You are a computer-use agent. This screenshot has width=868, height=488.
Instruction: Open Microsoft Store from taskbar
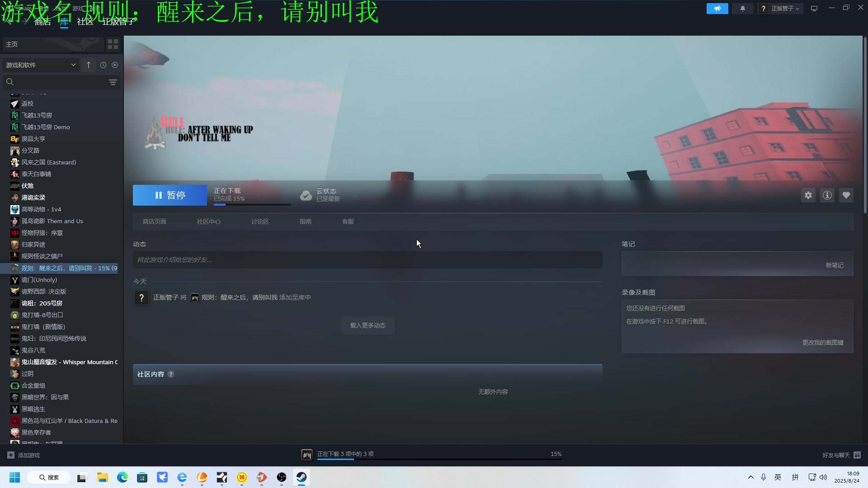(142, 478)
